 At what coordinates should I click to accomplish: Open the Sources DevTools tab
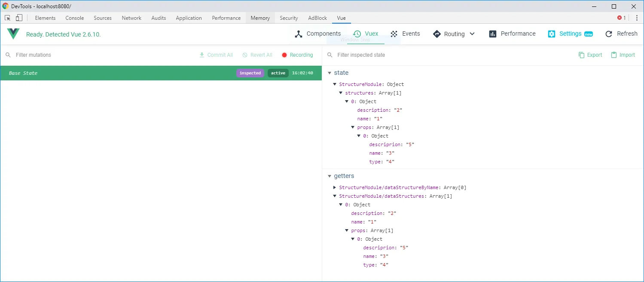(103, 18)
